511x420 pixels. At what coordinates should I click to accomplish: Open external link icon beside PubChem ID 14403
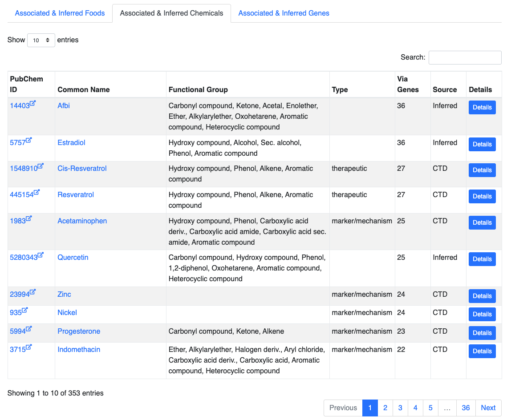point(32,104)
